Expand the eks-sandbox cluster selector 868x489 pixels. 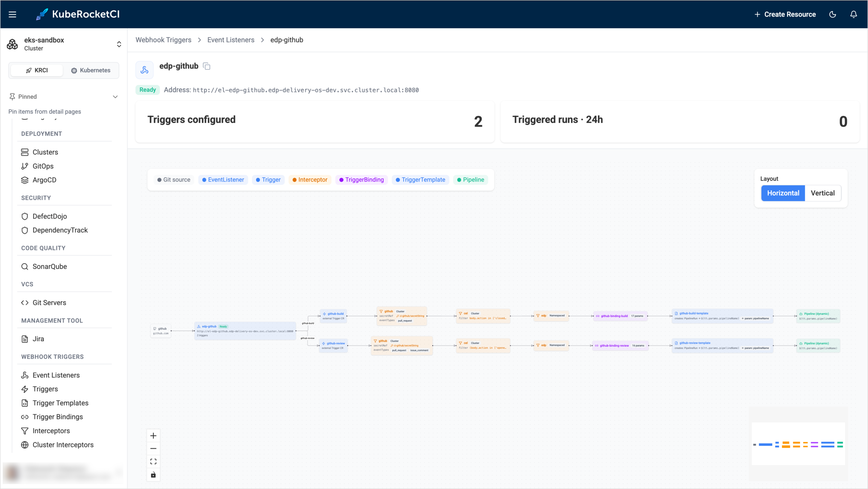point(64,44)
